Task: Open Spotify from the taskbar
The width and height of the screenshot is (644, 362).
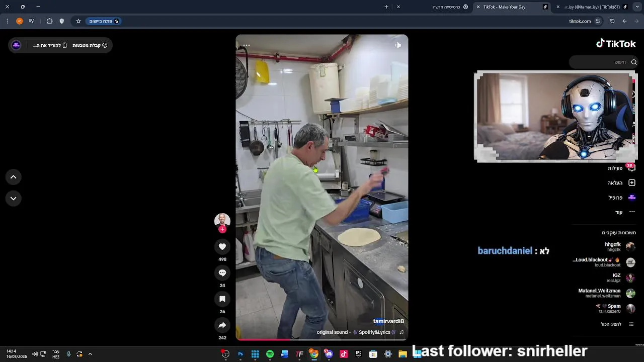Action: click(270, 354)
